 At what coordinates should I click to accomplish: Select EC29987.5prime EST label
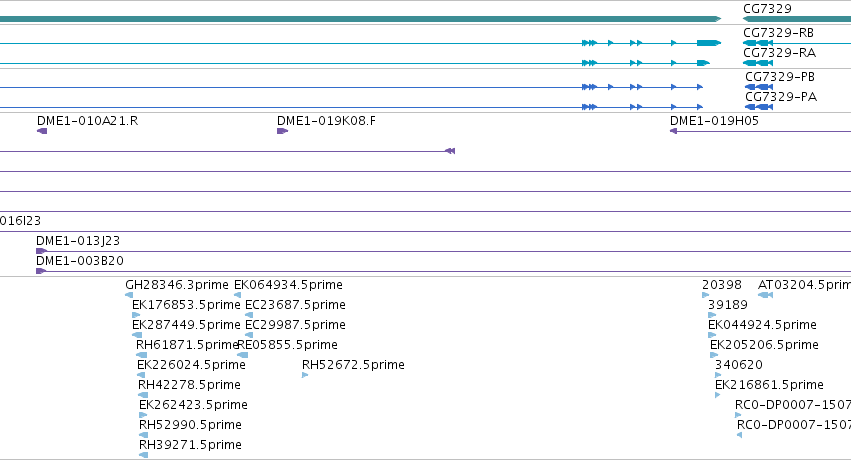295,324
